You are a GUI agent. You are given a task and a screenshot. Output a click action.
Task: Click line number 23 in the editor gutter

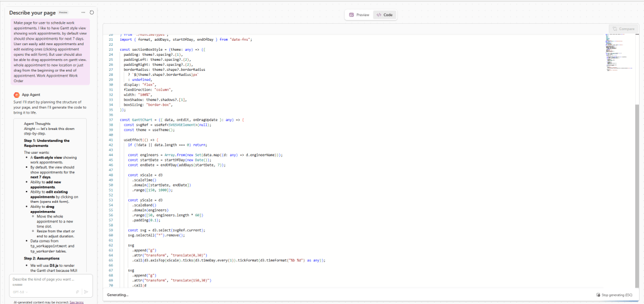click(111, 49)
